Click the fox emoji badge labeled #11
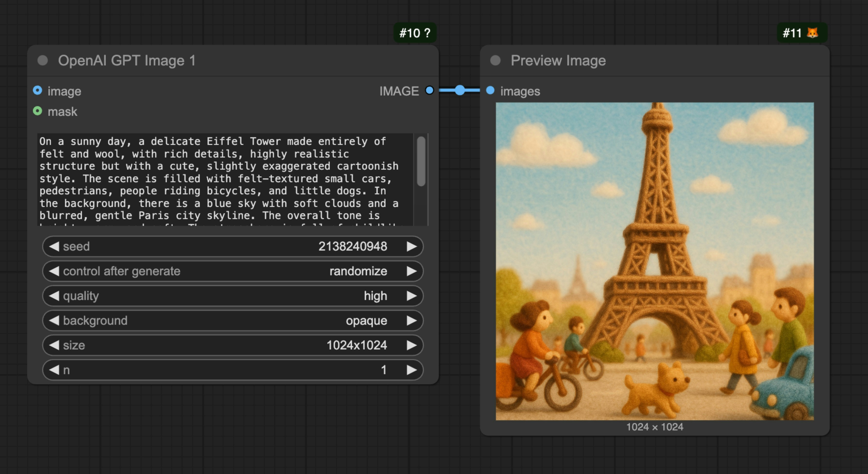The width and height of the screenshot is (868, 474). pyautogui.click(x=802, y=33)
